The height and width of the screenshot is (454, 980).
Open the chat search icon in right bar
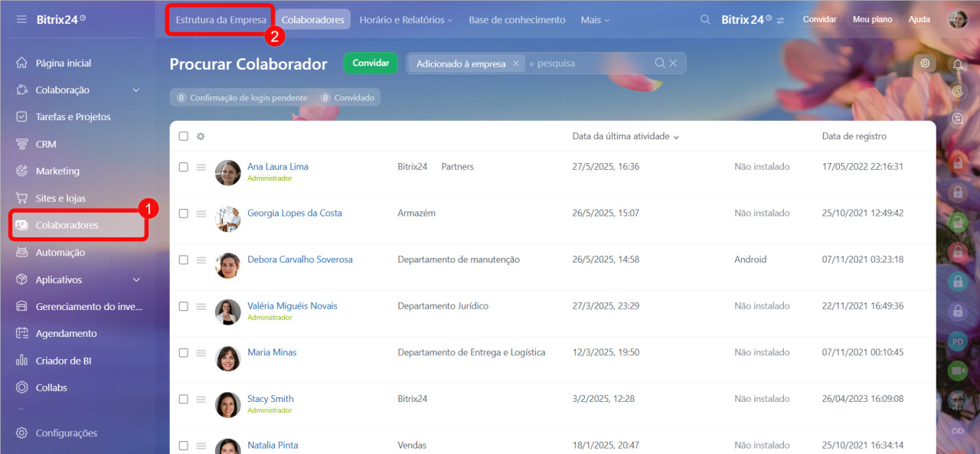click(x=957, y=119)
